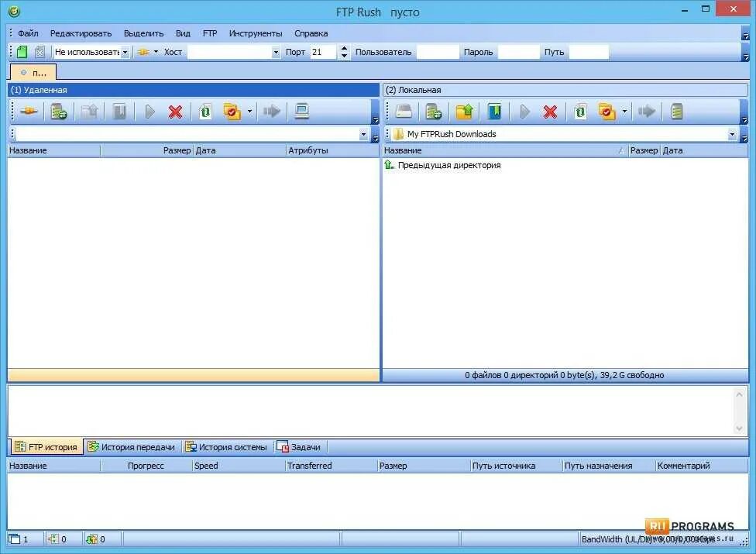Open the Вид menu
Viewport: 756px width, 554px height.
tap(184, 33)
